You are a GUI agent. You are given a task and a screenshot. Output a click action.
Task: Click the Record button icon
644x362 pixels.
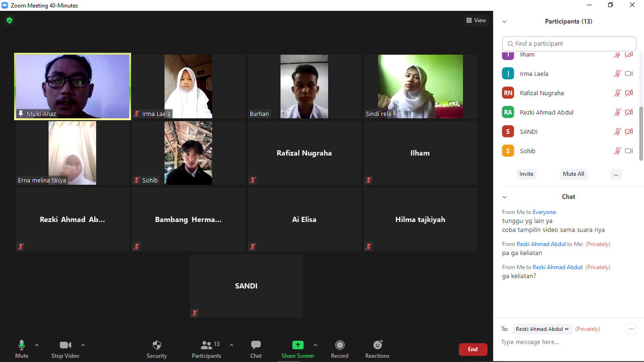[339, 345]
